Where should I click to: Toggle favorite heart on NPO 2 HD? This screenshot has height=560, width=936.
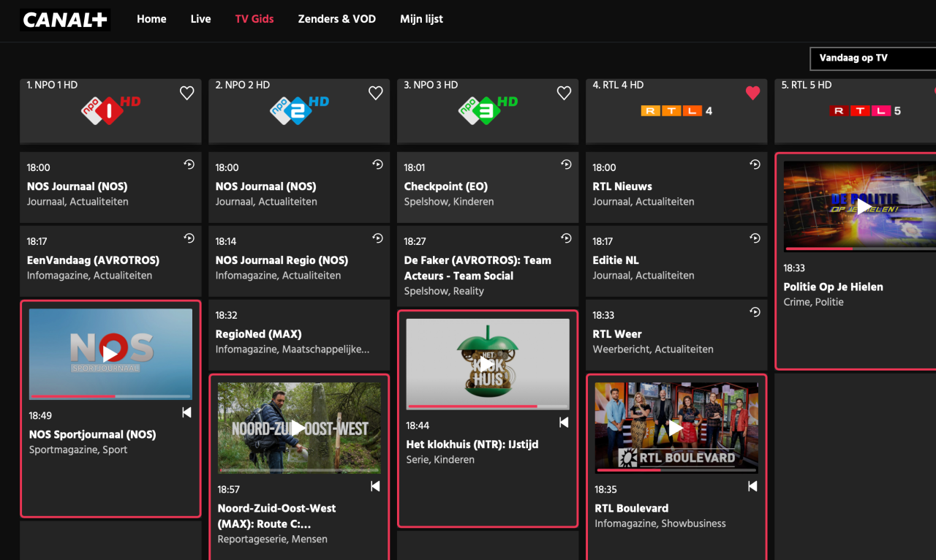point(376,93)
